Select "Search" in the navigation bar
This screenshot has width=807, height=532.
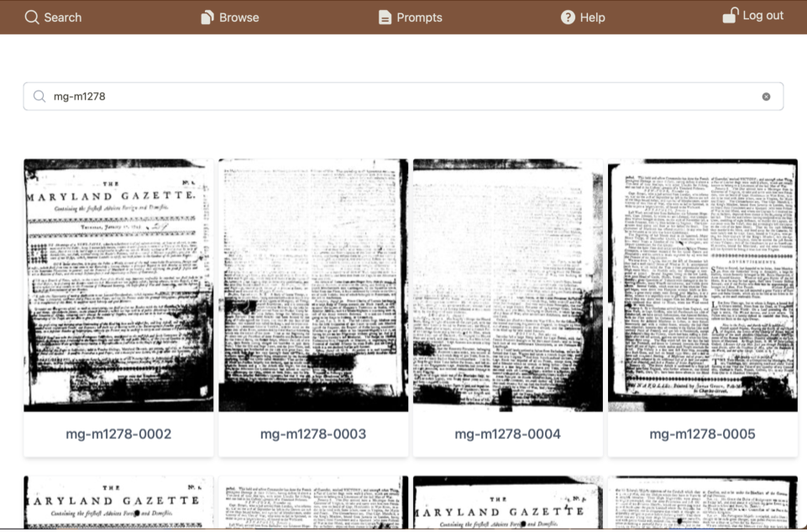click(x=63, y=17)
